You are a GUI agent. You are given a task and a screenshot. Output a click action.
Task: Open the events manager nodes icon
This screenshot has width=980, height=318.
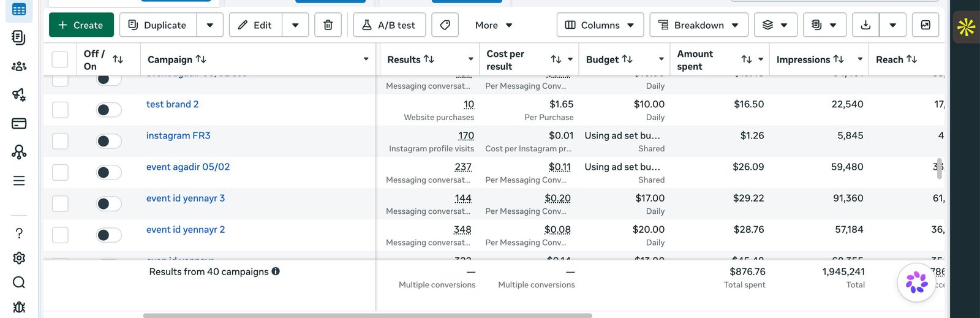pyautogui.click(x=19, y=152)
